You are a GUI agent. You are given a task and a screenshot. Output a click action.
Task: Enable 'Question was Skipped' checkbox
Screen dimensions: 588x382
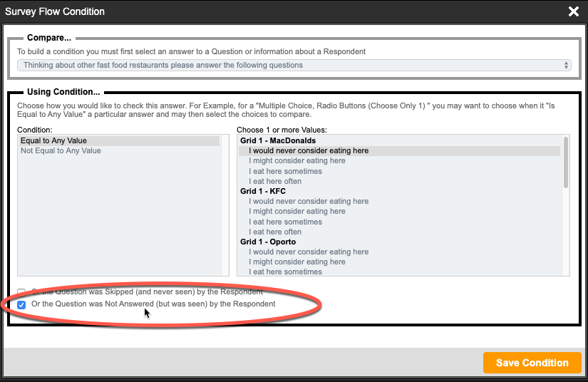21,292
